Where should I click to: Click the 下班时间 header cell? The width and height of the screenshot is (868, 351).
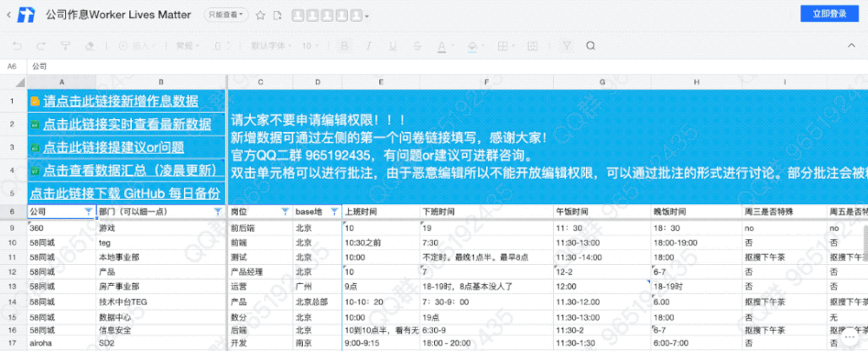[x=486, y=212]
